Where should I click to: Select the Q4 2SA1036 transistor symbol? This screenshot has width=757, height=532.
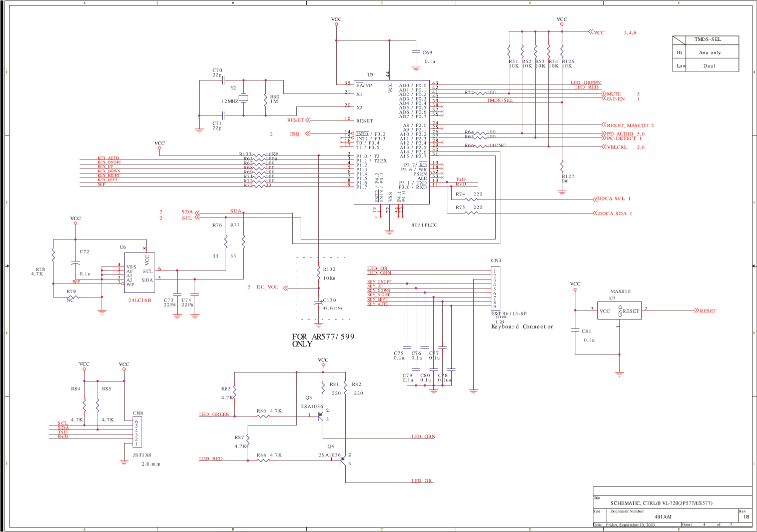tap(343, 460)
